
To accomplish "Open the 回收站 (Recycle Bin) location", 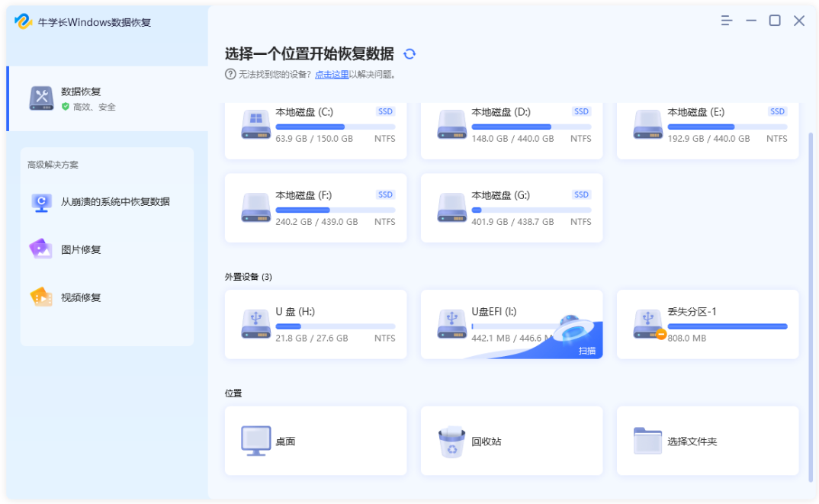I will click(x=511, y=441).
